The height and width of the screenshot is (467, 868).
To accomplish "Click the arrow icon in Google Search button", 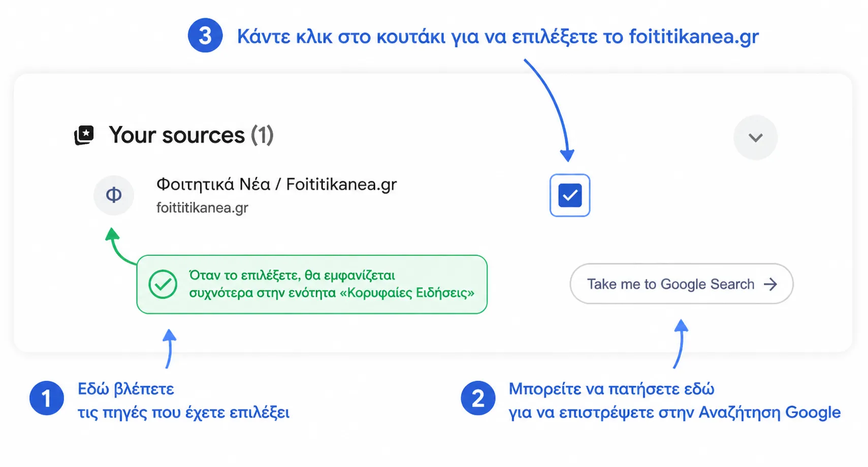I will tap(770, 284).
